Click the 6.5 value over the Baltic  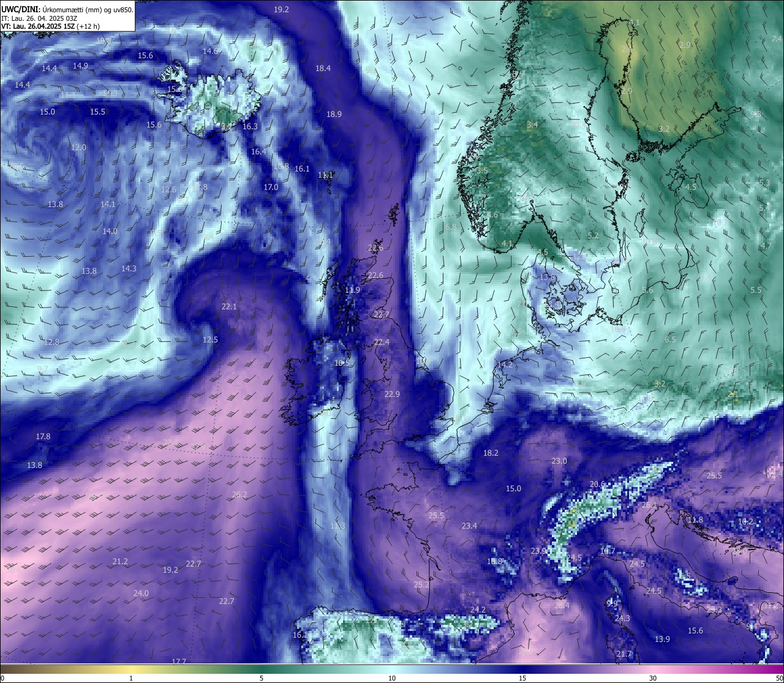click(670, 339)
